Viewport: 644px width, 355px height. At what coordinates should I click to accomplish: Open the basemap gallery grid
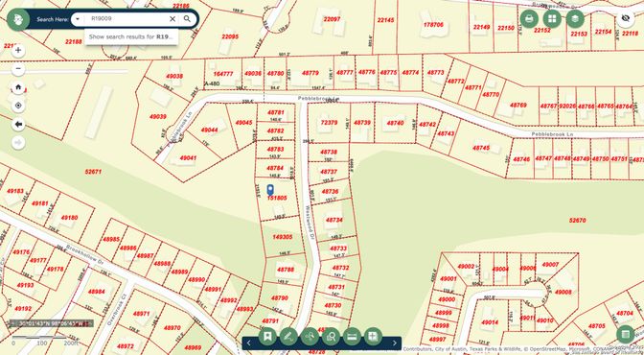[x=552, y=18]
